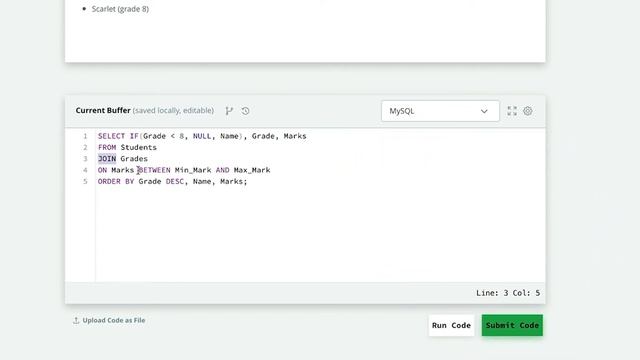The width and height of the screenshot is (640, 360).
Task: Click the Upload Code as File link
Action: [x=113, y=320]
